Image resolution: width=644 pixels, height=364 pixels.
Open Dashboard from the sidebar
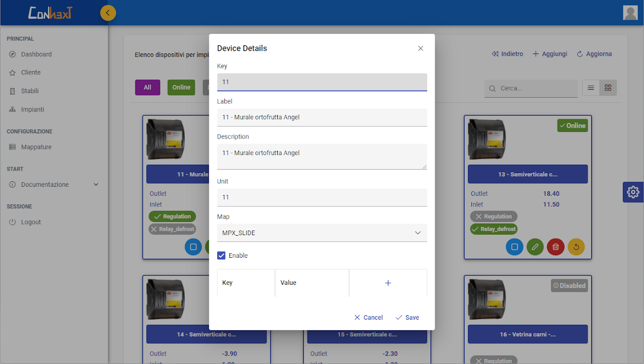click(36, 54)
